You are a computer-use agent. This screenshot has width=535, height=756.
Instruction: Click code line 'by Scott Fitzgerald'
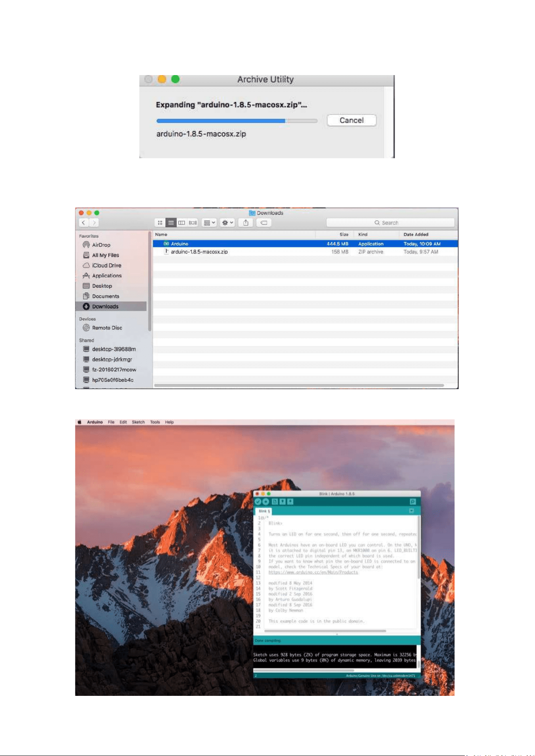tap(290, 588)
